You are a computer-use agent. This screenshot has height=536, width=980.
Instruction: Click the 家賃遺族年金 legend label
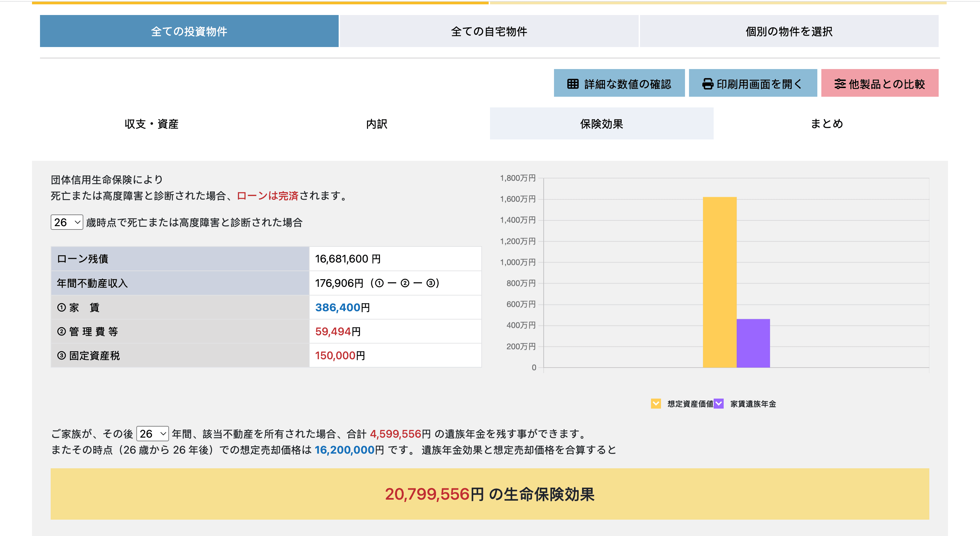coord(753,404)
